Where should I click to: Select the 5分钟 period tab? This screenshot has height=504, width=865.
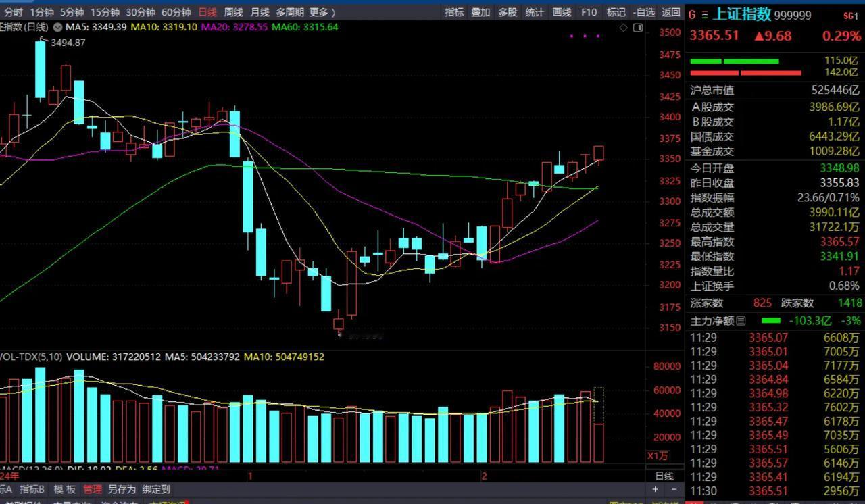(x=72, y=12)
